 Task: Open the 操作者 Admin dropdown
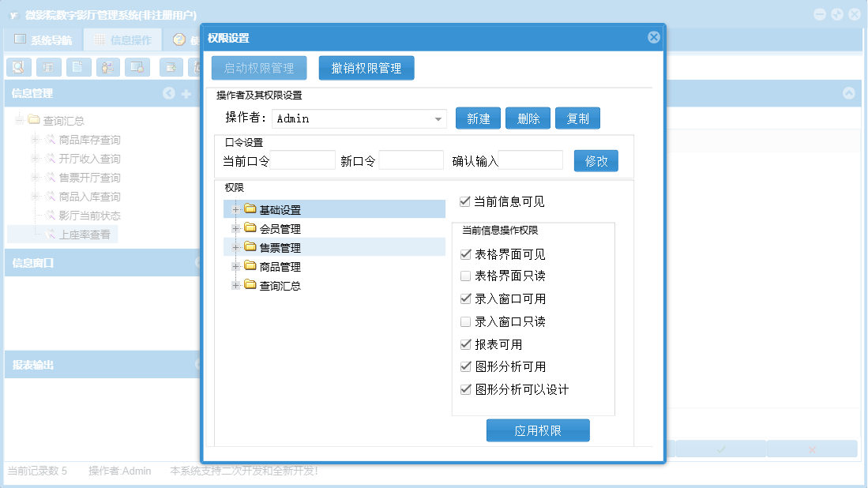pos(438,119)
